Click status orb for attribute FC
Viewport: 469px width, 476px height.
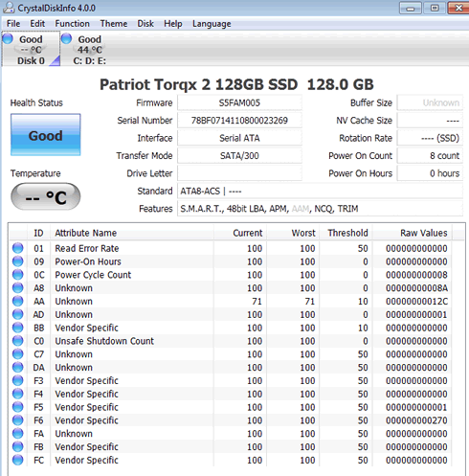tap(18, 460)
